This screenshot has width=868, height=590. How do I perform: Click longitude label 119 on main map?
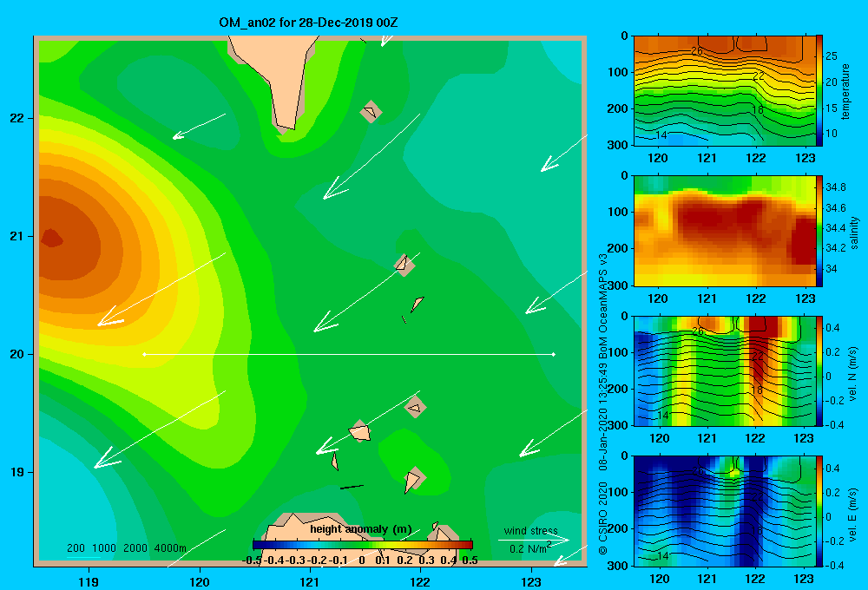click(89, 581)
